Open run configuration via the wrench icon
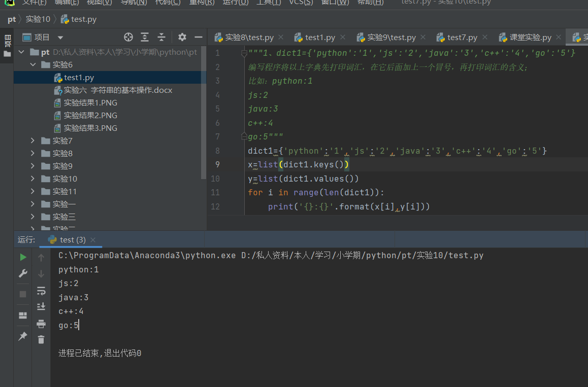Viewport: 588px width, 387px height. pos(23,273)
